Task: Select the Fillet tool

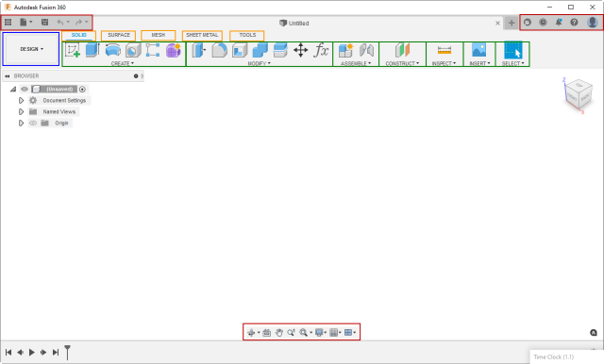Action: (219, 50)
